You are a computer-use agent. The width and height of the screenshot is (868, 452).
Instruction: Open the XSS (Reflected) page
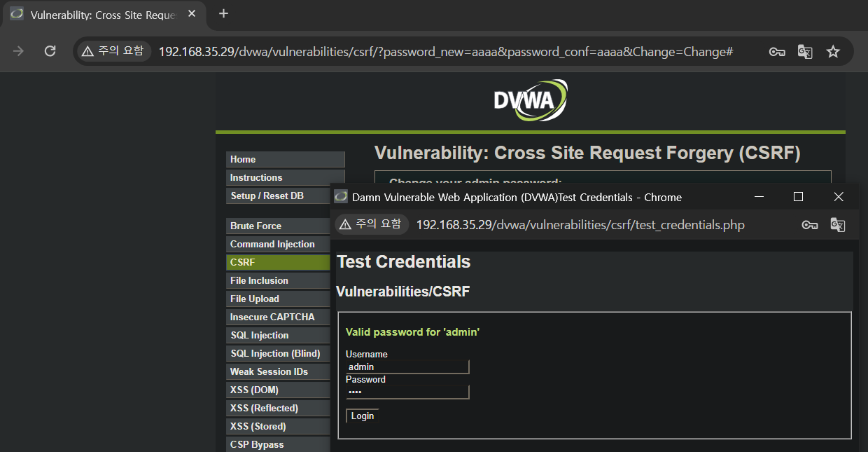coord(278,408)
